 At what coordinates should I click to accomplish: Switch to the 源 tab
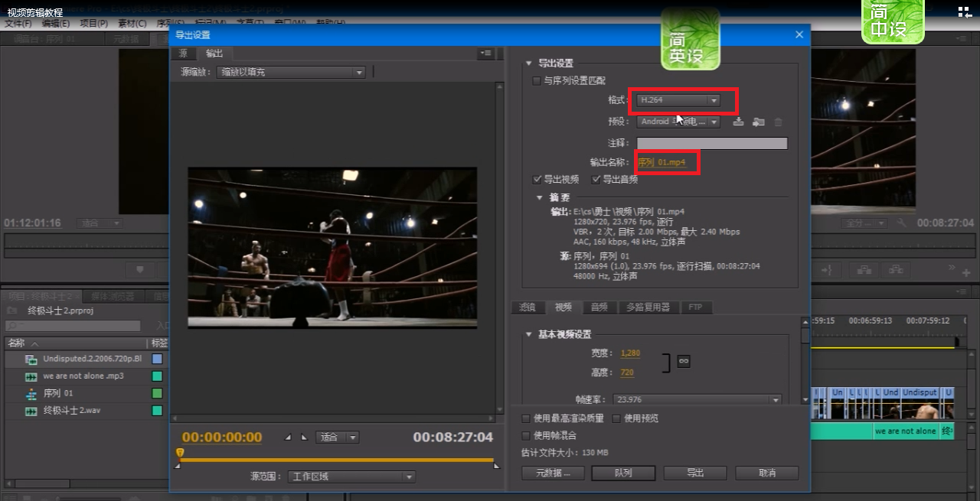tap(183, 54)
